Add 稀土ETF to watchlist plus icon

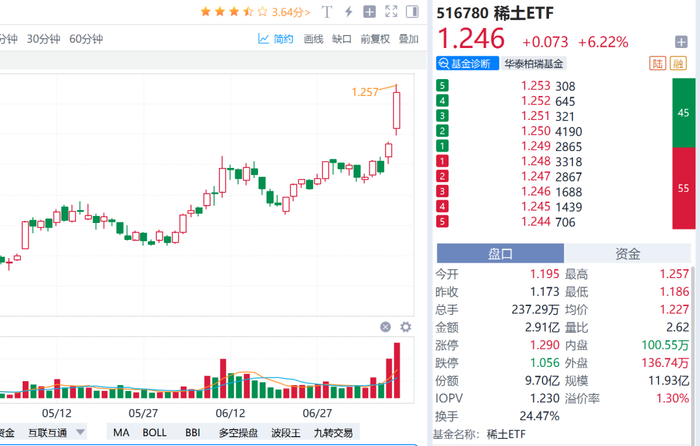[x=681, y=42]
